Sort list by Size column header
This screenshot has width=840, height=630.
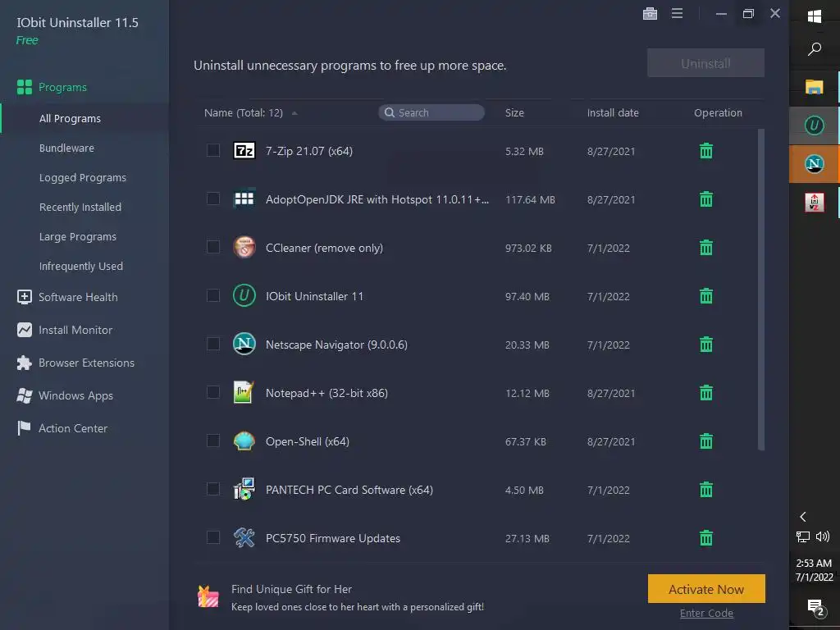(514, 112)
